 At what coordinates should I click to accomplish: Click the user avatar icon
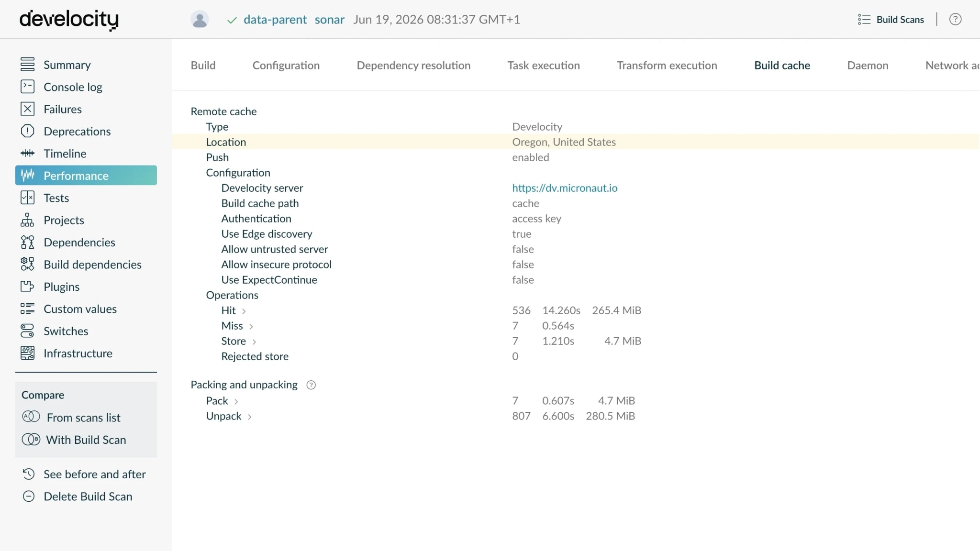200,19
